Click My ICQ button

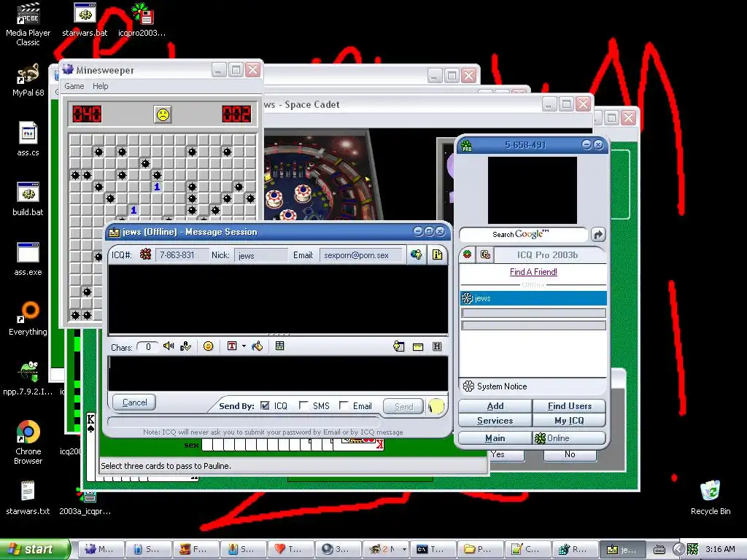pos(569,421)
